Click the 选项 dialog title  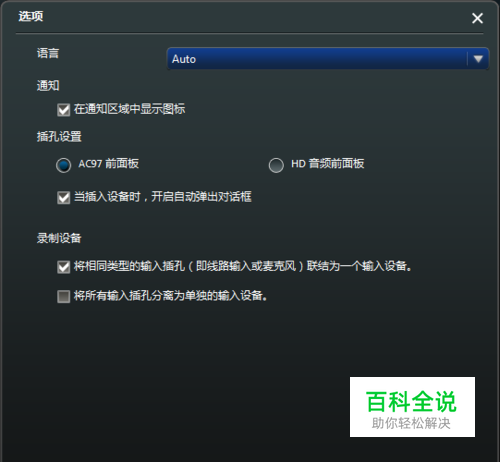pos(31,16)
